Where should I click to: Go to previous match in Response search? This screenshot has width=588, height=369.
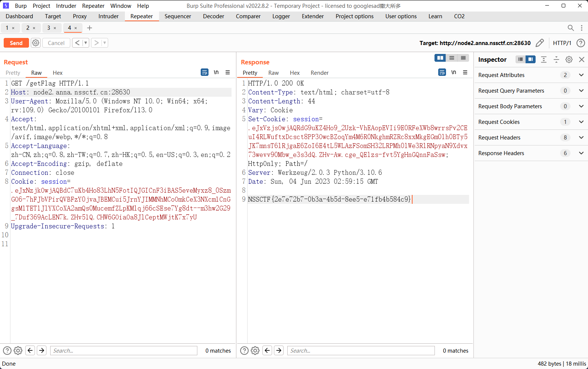[x=267, y=350]
